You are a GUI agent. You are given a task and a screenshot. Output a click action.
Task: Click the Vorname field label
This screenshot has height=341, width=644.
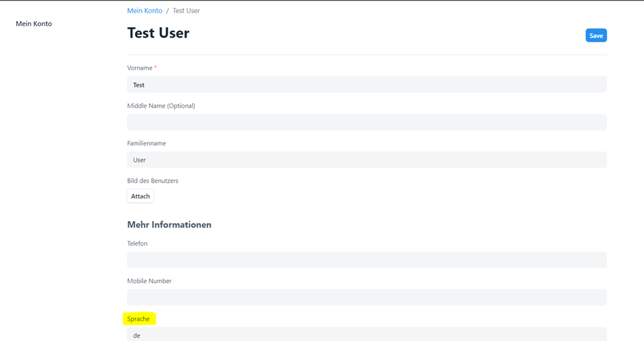pos(140,68)
